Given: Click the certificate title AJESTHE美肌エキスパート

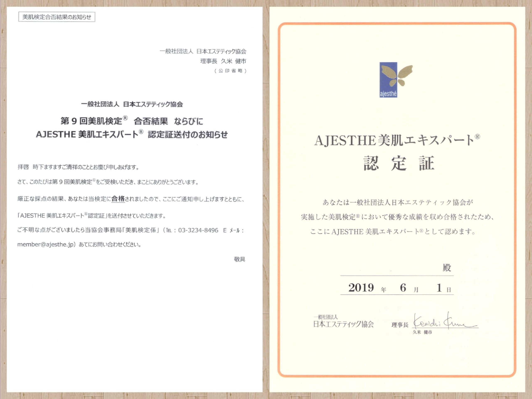Looking at the screenshot, I should coord(397,140).
